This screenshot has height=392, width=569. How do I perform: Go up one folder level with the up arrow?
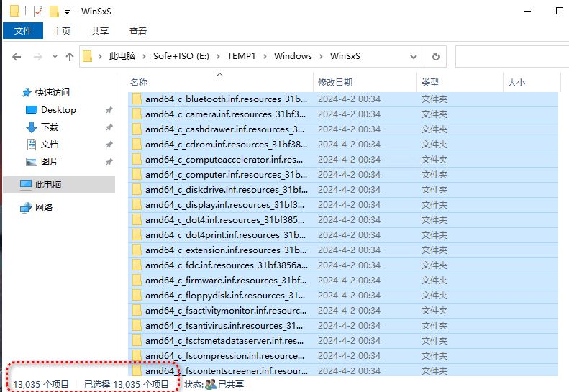point(70,56)
